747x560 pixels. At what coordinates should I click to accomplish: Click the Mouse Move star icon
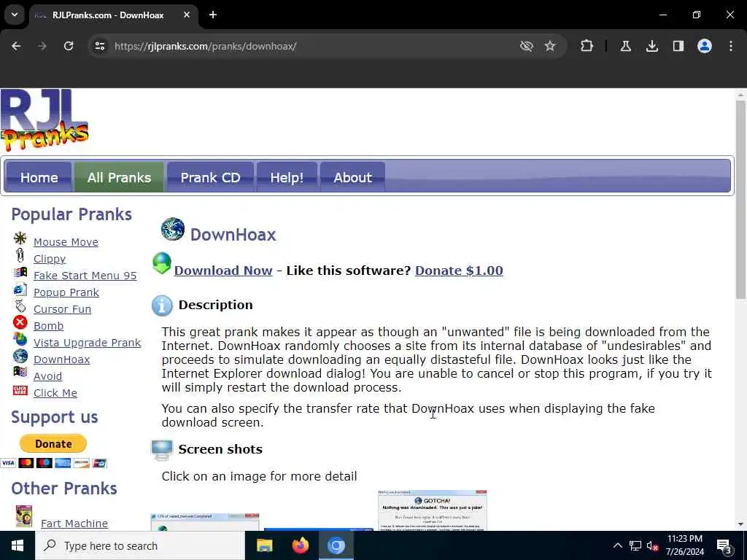(x=20, y=238)
